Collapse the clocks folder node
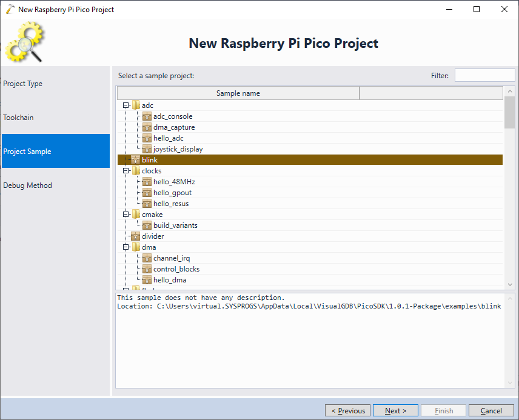 tap(126, 171)
